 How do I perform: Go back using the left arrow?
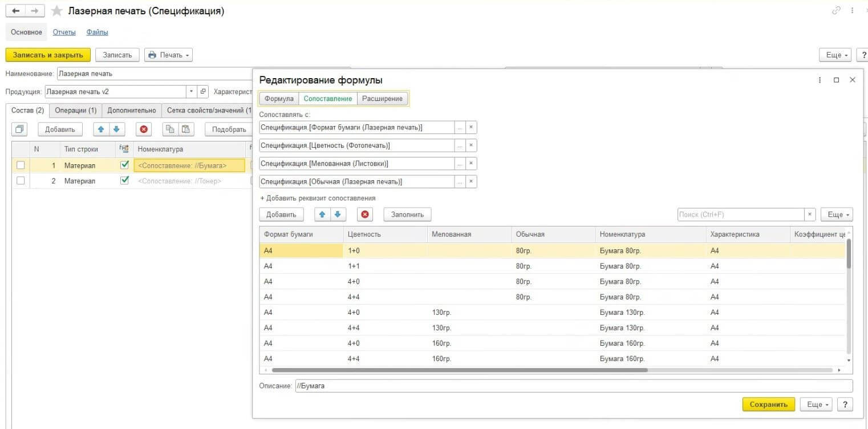16,11
